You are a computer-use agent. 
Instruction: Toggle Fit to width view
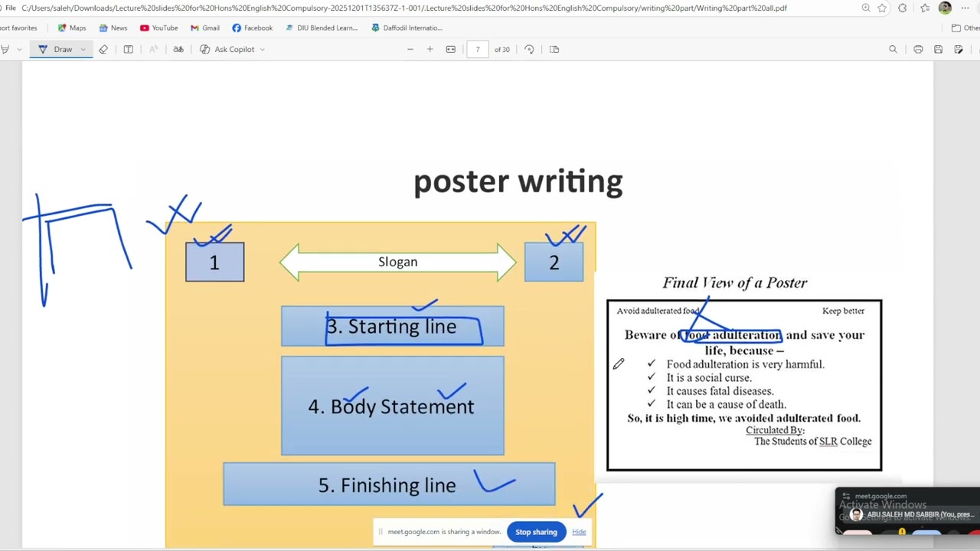pos(451,49)
